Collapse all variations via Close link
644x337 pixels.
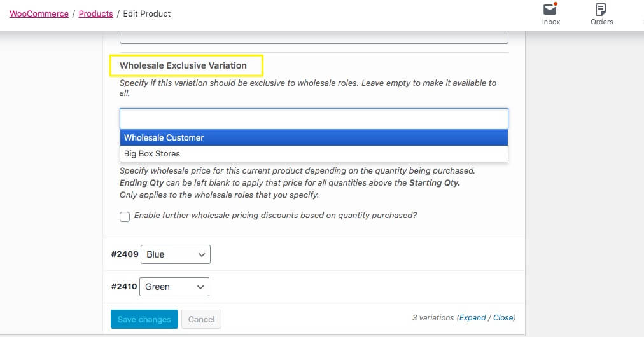pos(503,318)
